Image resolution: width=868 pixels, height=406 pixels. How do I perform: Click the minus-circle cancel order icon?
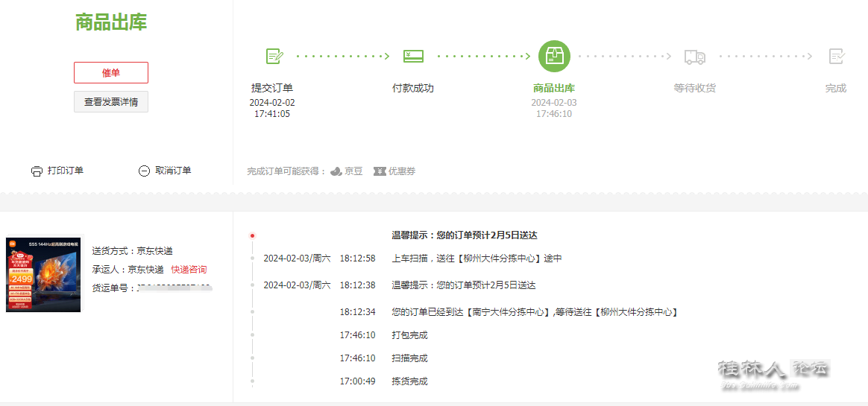[144, 171]
